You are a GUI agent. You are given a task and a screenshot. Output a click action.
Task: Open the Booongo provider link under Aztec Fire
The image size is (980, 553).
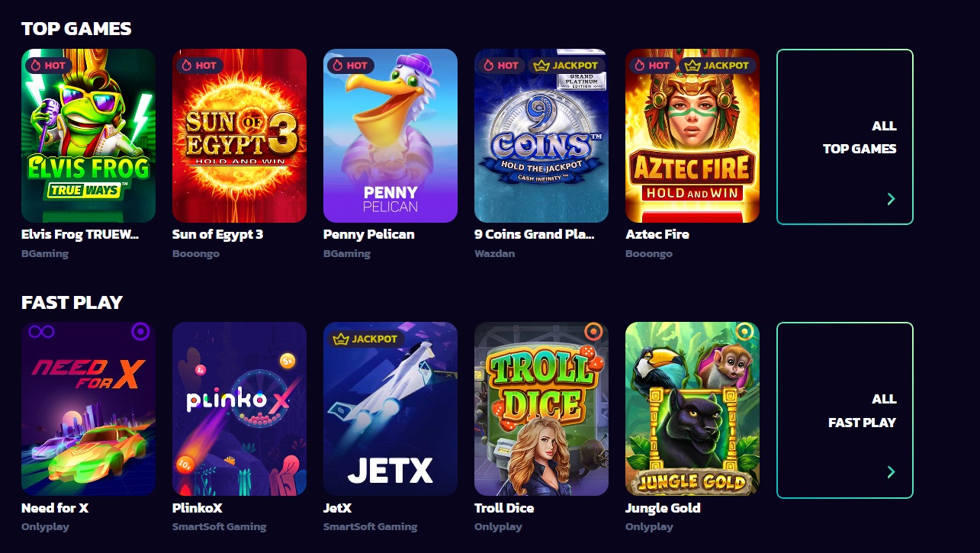649,253
